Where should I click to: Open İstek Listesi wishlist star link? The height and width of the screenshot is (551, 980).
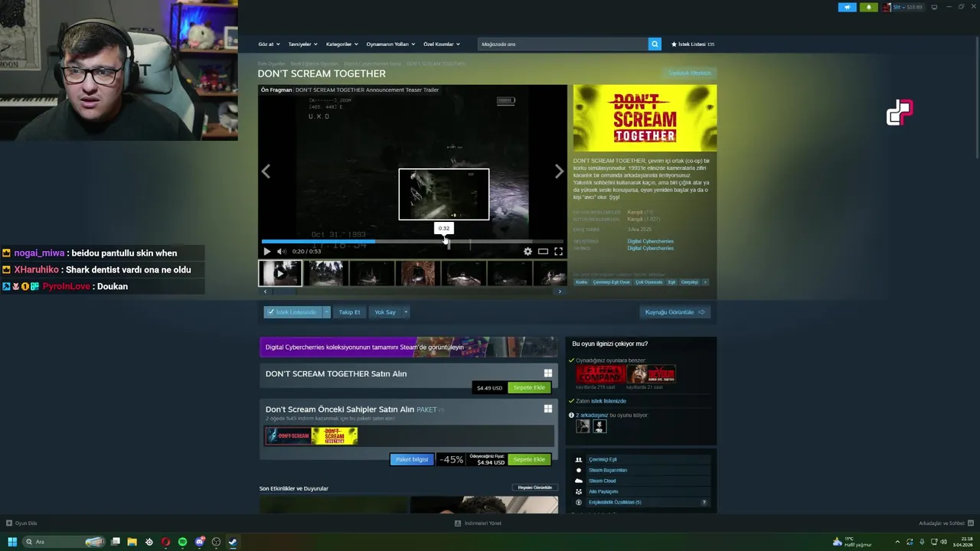tap(693, 44)
